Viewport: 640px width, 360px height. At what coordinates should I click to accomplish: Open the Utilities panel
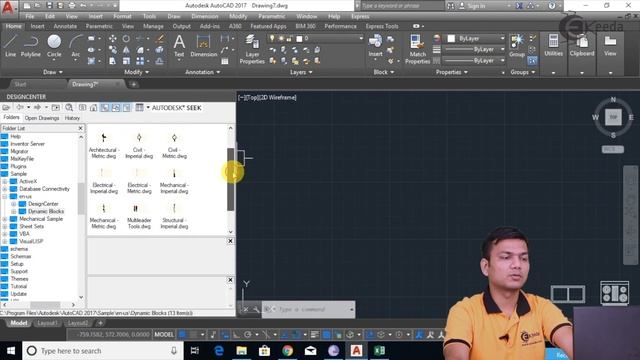[553, 45]
